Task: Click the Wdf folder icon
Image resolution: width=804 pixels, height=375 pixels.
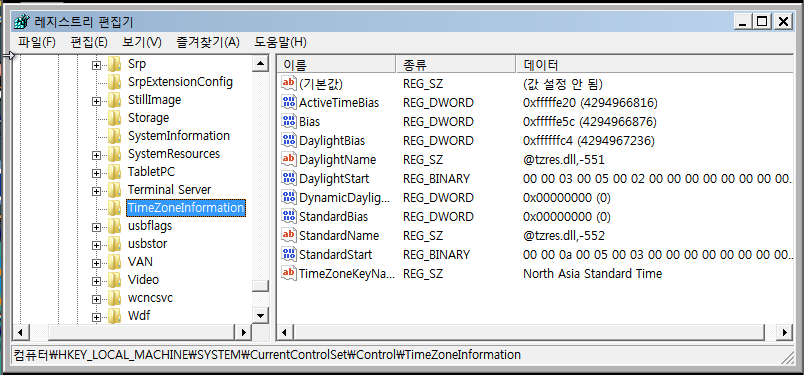Action: (x=114, y=315)
